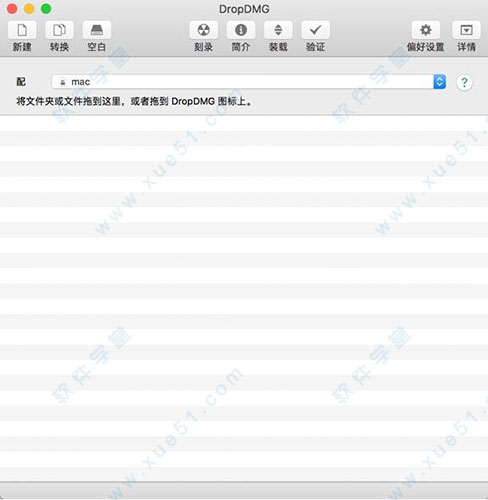Click the 刻录 (Burn) disc icon

pyautogui.click(x=204, y=30)
